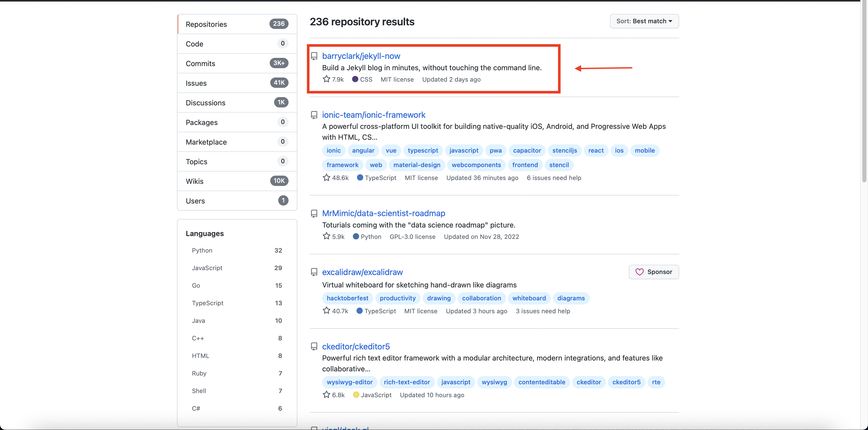Filter results by C++ language

point(237,338)
